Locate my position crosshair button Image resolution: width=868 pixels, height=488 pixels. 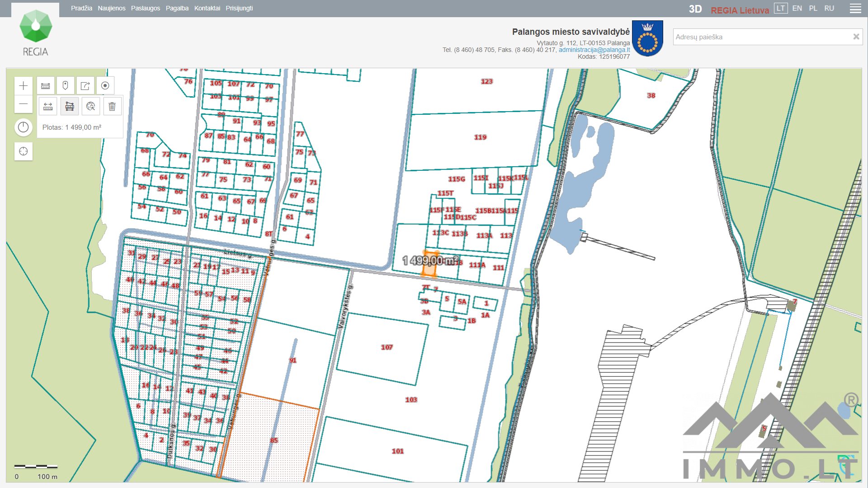click(x=24, y=151)
